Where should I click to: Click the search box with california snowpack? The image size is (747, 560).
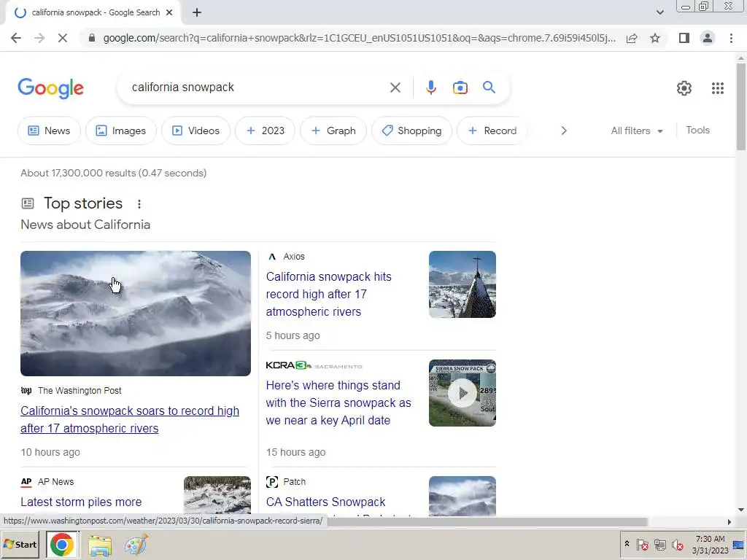pyautogui.click(x=258, y=87)
